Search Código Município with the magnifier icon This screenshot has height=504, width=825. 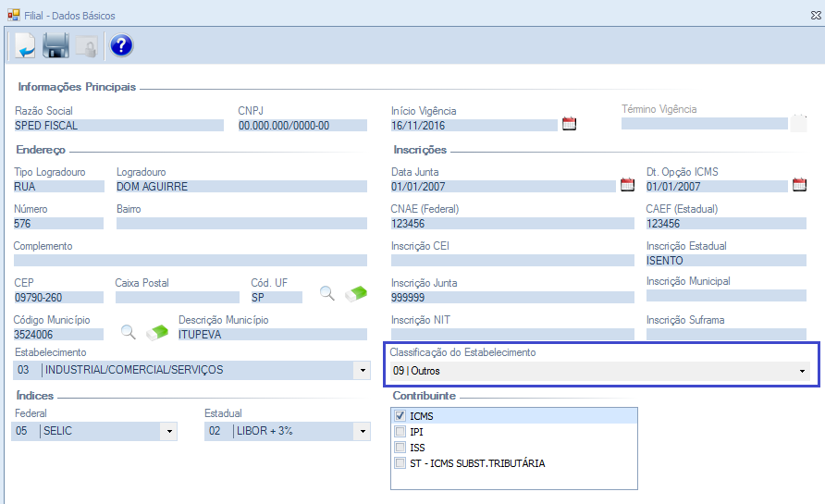pos(129,331)
